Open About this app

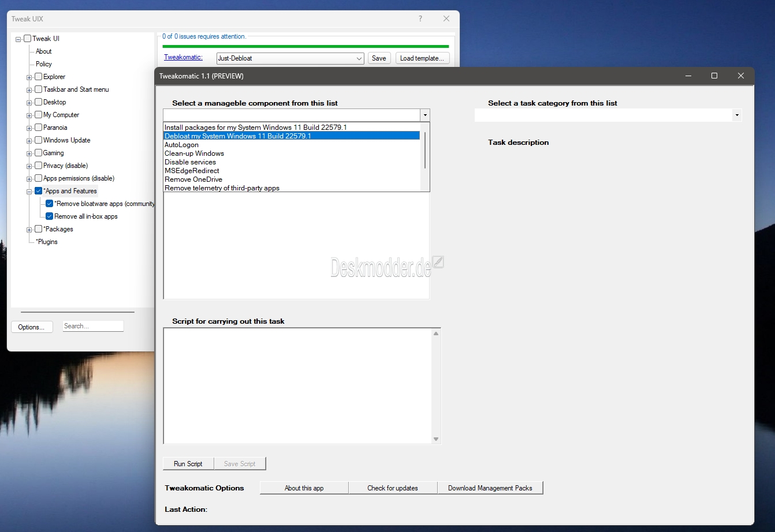click(x=304, y=488)
